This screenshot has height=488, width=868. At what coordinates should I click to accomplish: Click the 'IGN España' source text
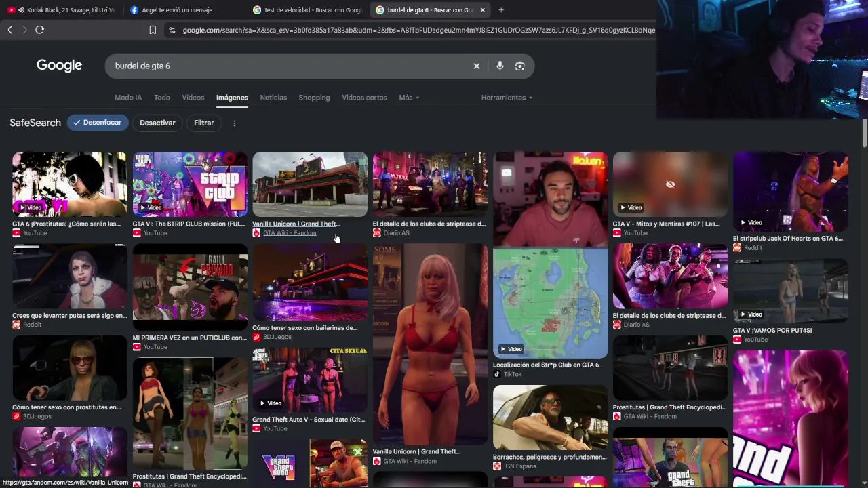point(520,466)
